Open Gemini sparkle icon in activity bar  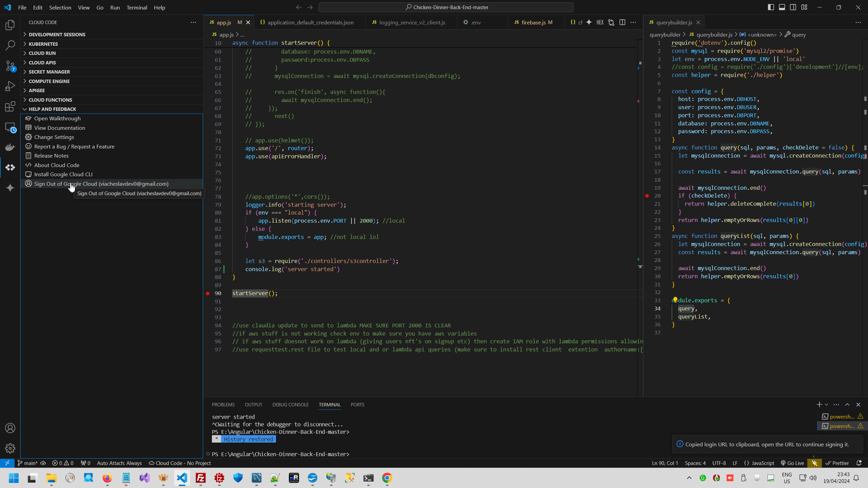(10, 188)
